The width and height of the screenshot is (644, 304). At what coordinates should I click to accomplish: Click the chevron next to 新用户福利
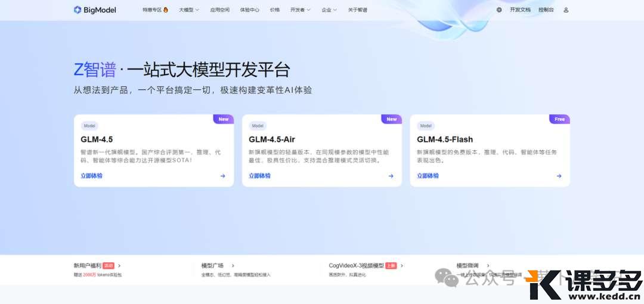click(119, 266)
